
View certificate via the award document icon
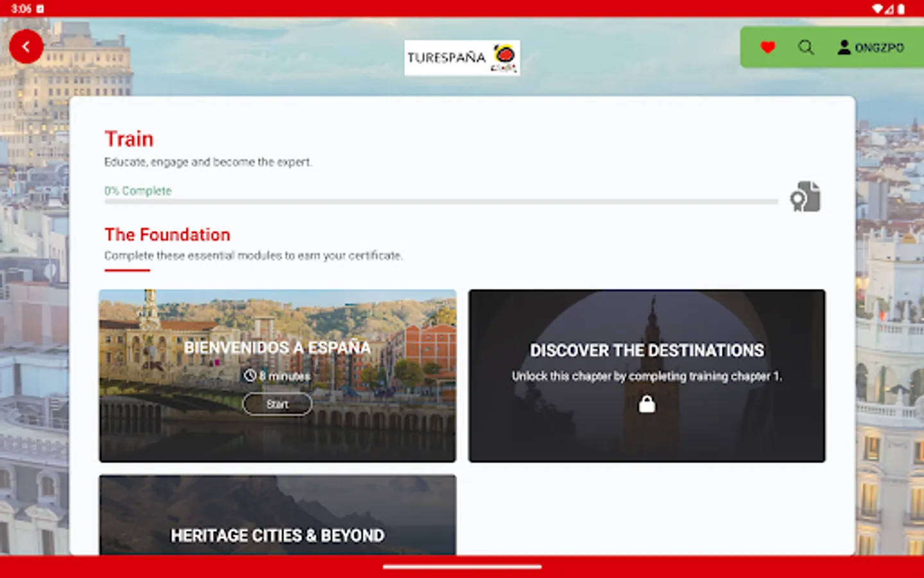pos(806,197)
